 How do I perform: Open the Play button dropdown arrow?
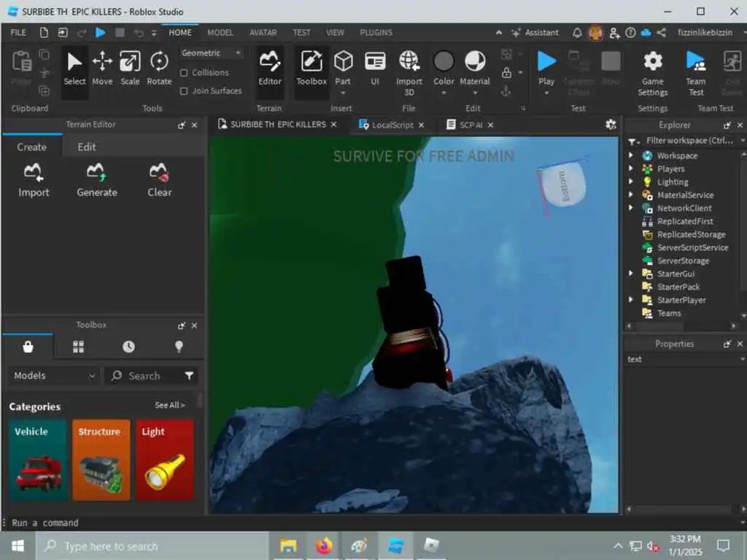[x=546, y=93]
